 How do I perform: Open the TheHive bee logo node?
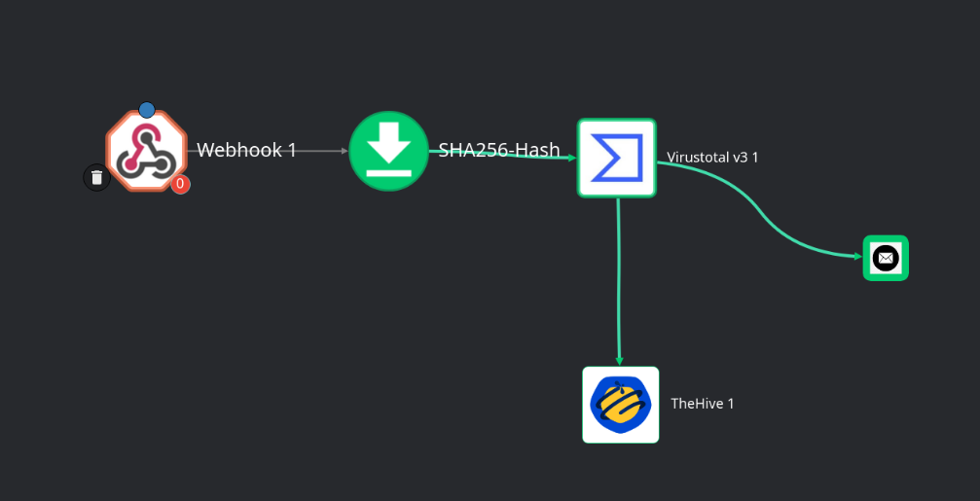click(621, 405)
